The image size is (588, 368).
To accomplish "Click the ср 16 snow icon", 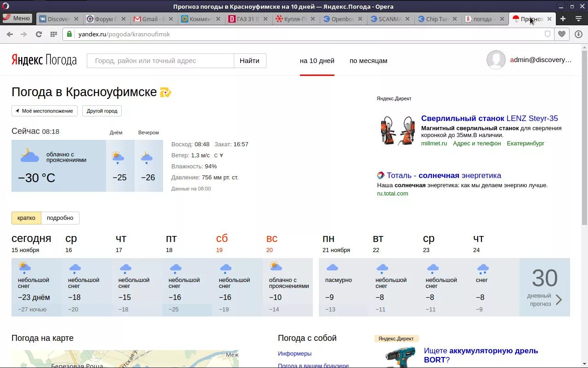I will click(x=74, y=268).
